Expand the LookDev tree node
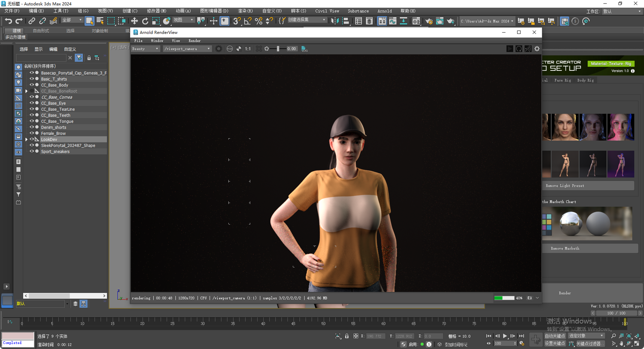 tap(27, 140)
